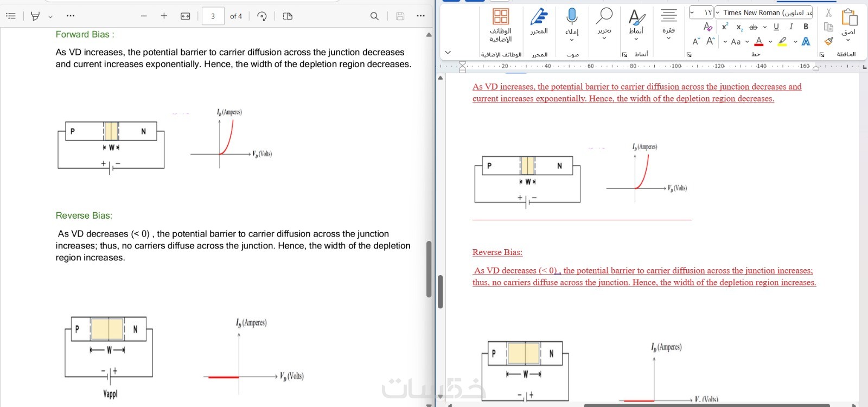Cut the selection using the scissors icon
This screenshot has height=407, width=868.
pos(828,12)
